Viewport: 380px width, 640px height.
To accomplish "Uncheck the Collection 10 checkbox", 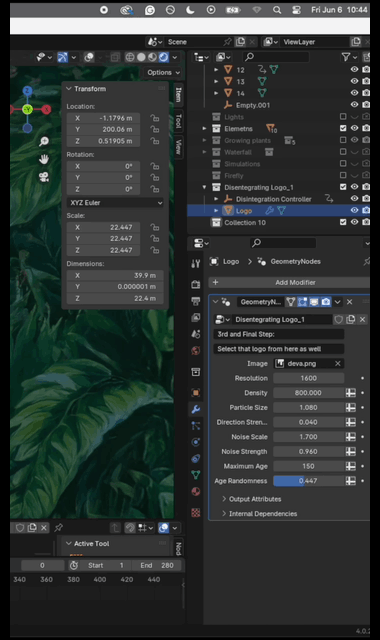I will point(343,222).
